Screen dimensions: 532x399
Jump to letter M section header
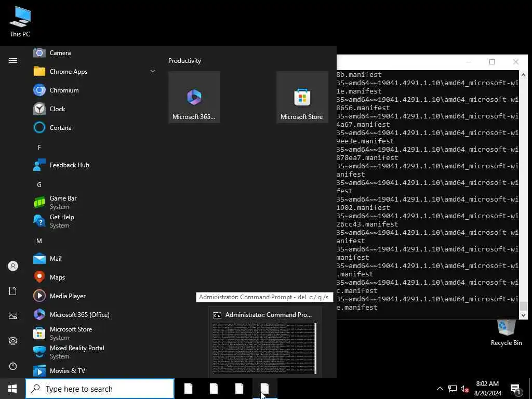[x=39, y=241]
